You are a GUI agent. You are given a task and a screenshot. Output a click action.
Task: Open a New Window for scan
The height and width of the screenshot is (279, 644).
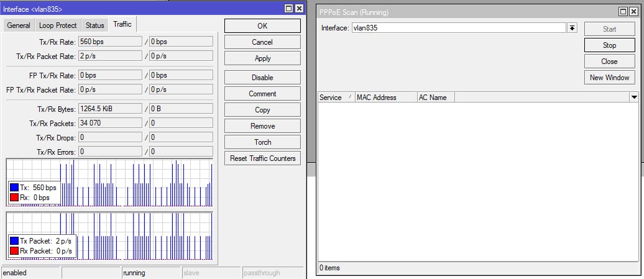[609, 78]
